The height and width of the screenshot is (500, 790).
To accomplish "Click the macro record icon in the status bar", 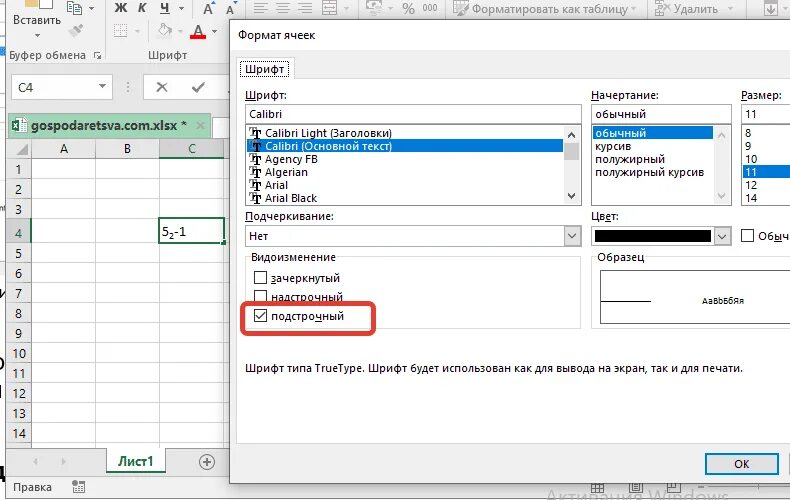I will (78, 486).
